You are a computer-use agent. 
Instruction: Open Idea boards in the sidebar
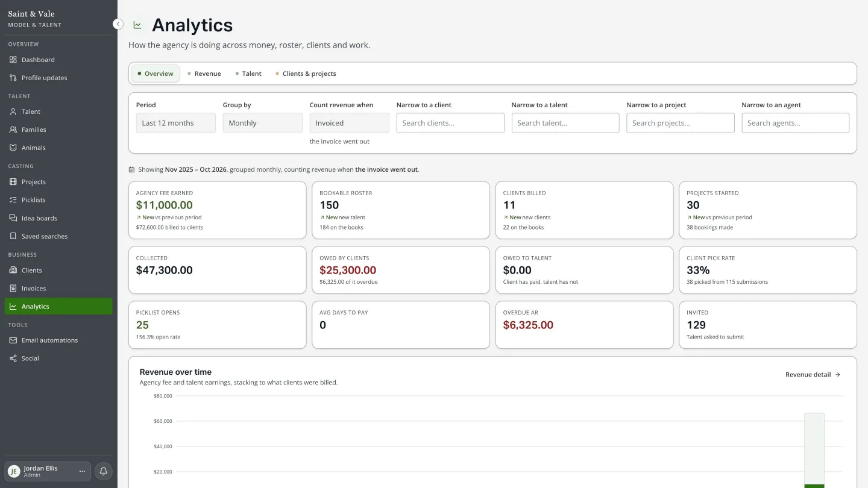(x=58, y=218)
